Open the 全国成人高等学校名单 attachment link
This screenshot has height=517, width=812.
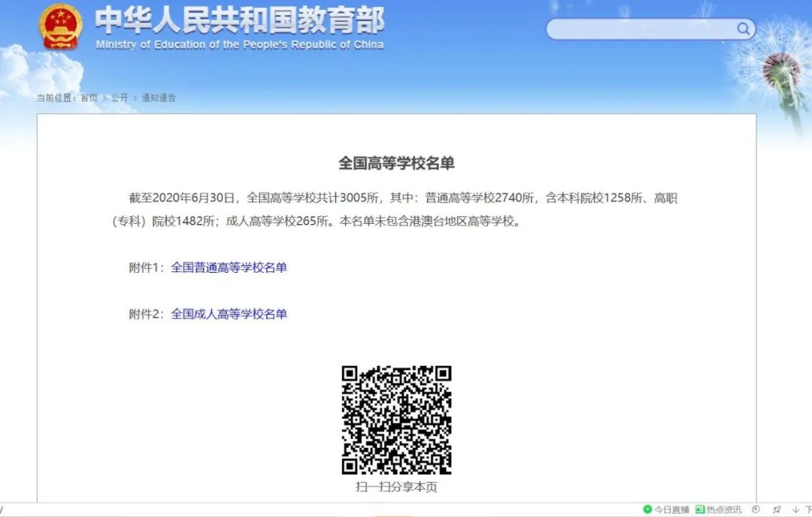coord(229,315)
